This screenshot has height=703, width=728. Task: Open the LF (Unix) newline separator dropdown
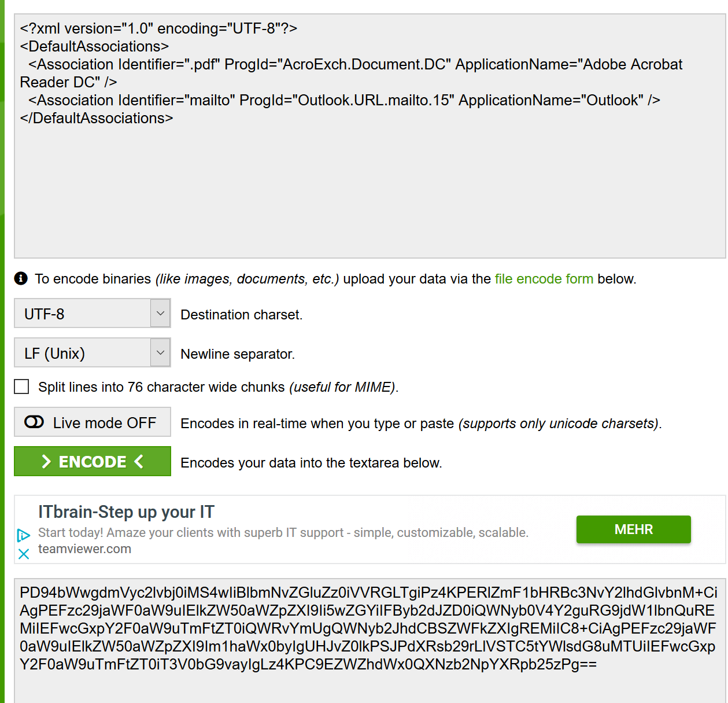coord(93,352)
